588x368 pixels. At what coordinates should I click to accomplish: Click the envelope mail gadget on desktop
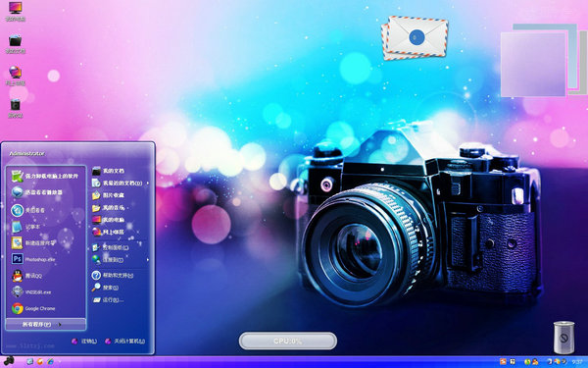[x=415, y=37]
